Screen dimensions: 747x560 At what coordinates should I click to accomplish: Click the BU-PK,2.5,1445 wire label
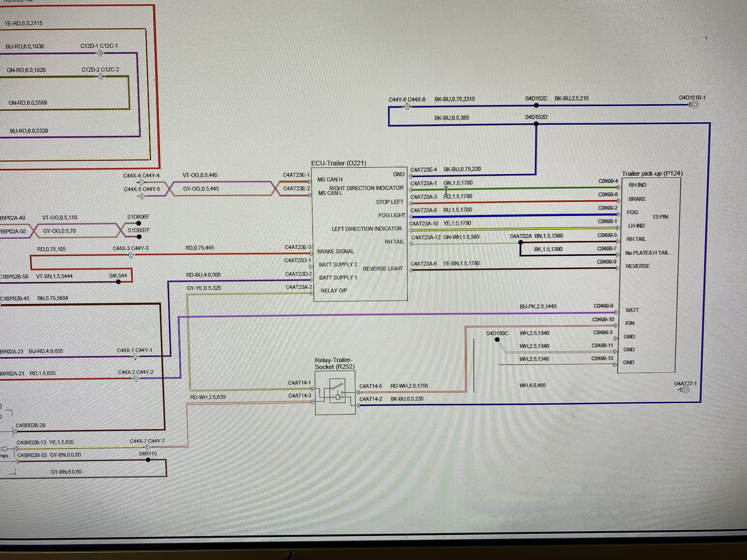pos(538,306)
